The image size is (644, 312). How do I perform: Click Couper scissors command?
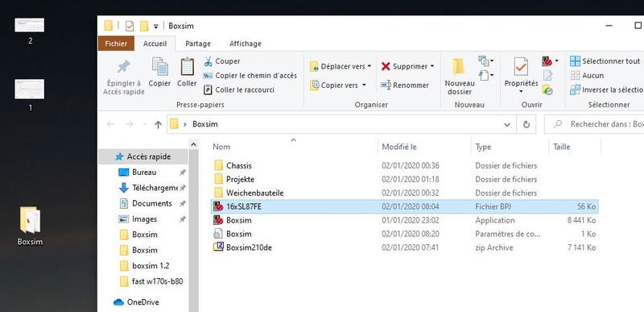(222, 61)
